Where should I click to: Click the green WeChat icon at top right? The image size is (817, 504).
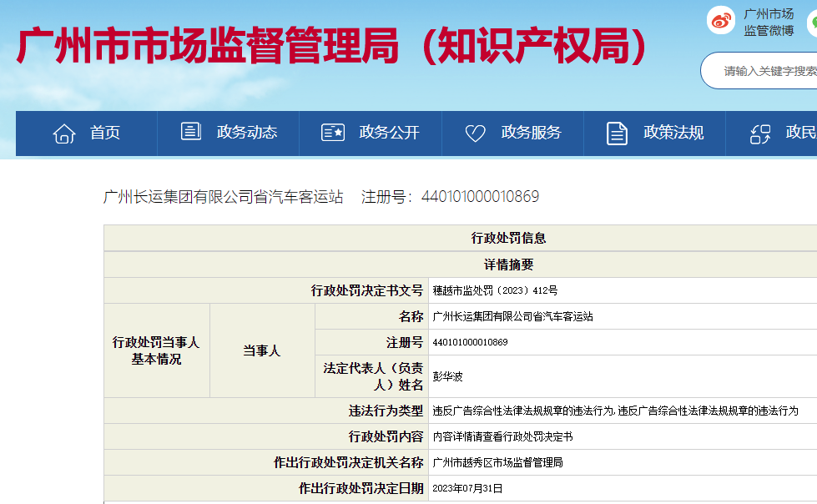pyautogui.click(x=812, y=23)
